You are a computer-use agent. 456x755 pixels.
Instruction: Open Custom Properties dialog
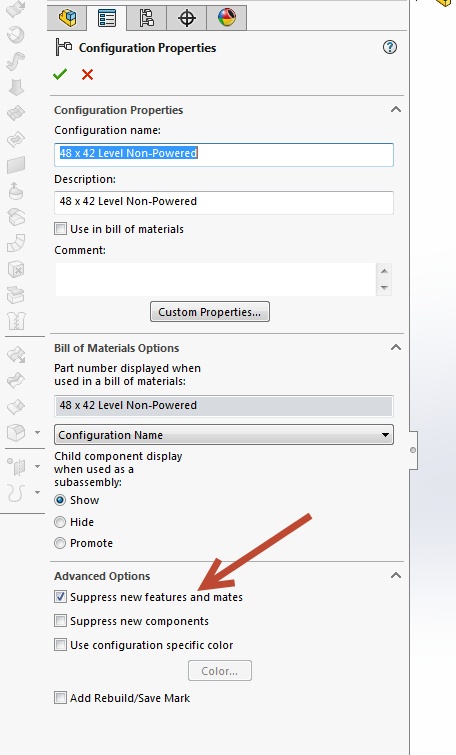click(x=209, y=312)
